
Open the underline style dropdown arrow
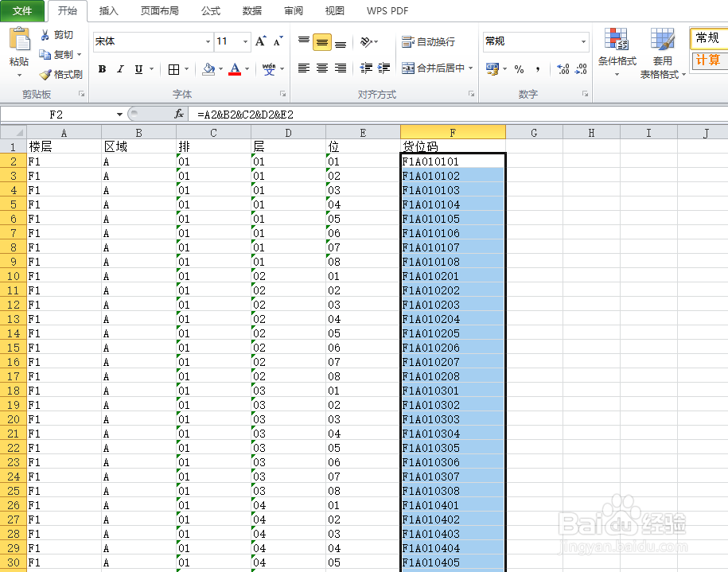point(151,69)
